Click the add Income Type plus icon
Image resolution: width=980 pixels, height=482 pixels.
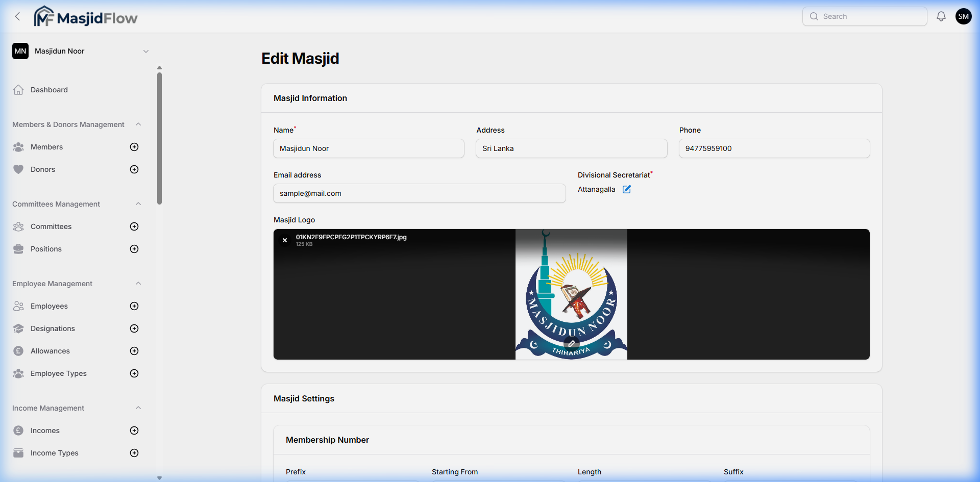point(134,453)
